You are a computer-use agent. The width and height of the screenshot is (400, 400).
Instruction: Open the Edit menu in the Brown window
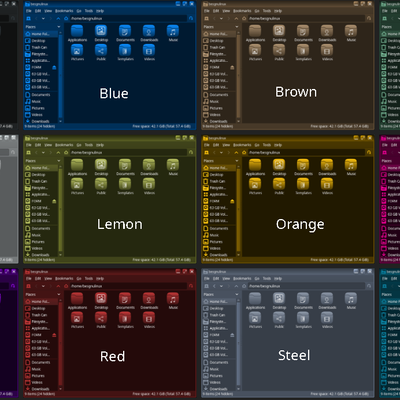coord(216,11)
